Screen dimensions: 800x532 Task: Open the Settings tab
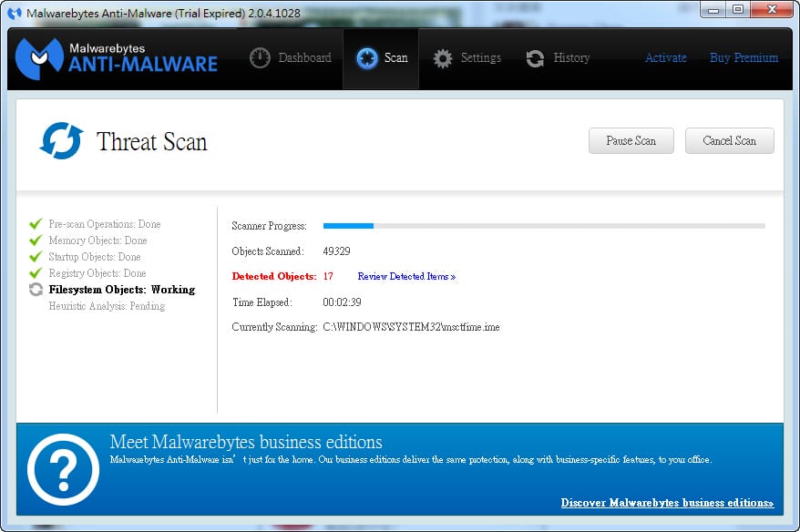pyautogui.click(x=467, y=58)
